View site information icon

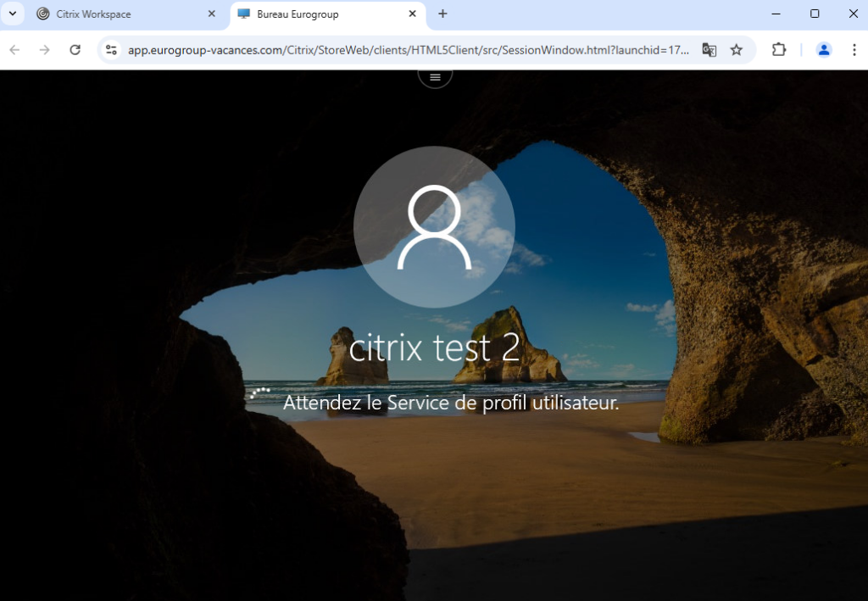coord(111,50)
